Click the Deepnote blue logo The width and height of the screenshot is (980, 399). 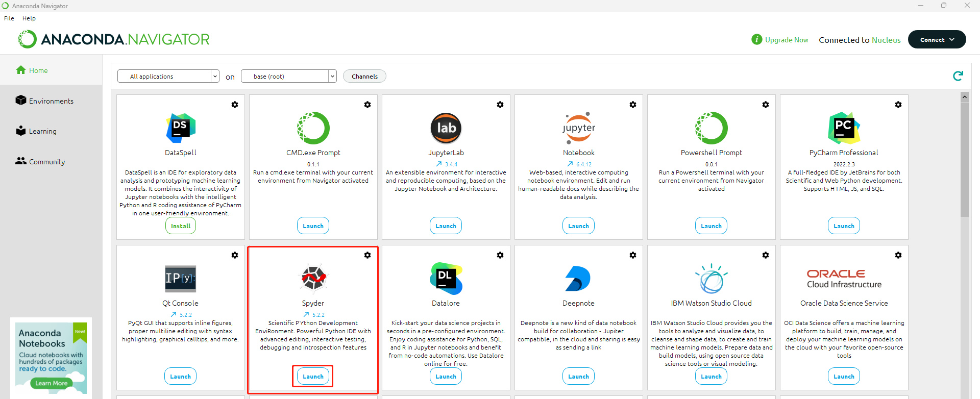point(578,279)
